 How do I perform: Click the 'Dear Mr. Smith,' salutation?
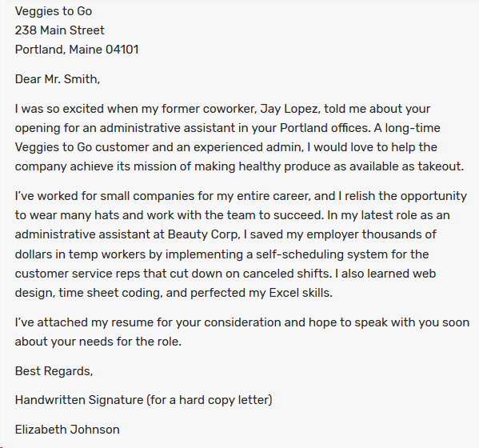tap(58, 79)
